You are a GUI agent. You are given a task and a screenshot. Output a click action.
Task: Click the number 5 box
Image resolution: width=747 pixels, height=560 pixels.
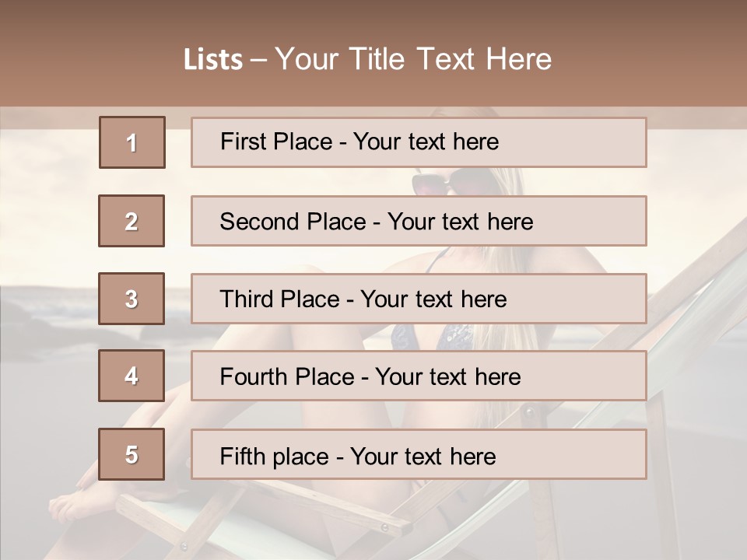[132, 454]
